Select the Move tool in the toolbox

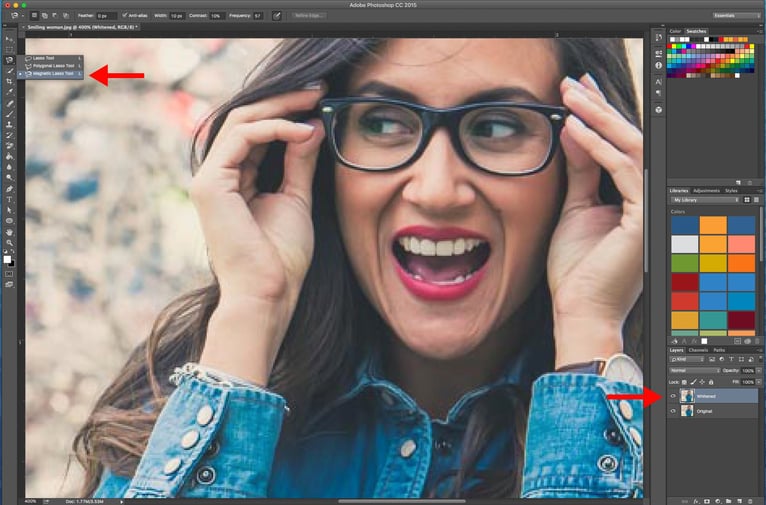[9, 39]
